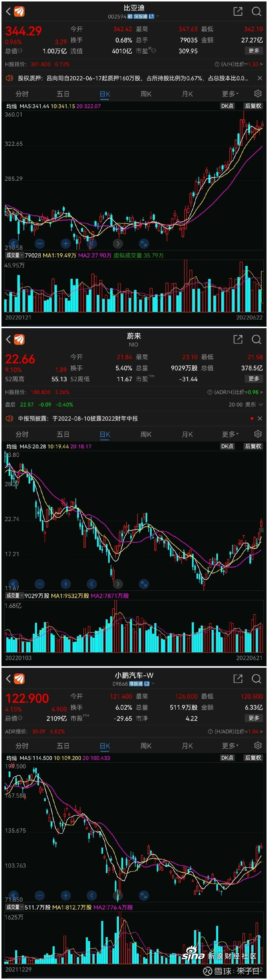Expand 比亚迪 chart to fullscreen

[x=144, y=244]
